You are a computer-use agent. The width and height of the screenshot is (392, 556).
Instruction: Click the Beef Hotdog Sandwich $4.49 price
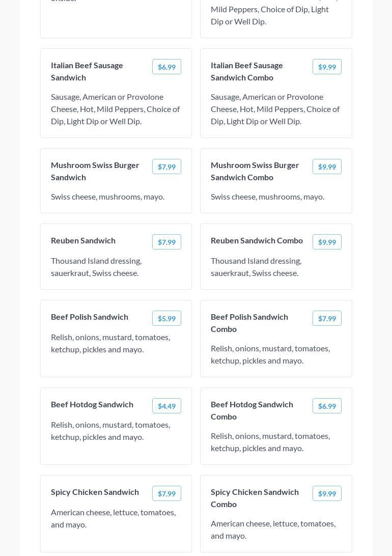(x=166, y=406)
